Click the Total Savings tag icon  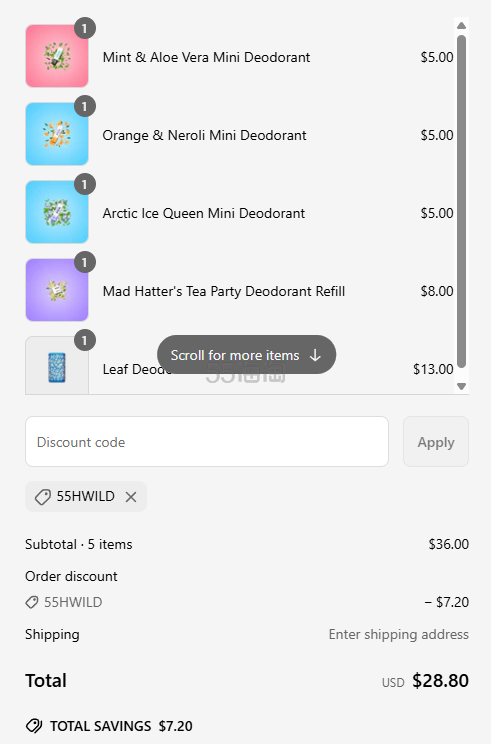click(34, 726)
